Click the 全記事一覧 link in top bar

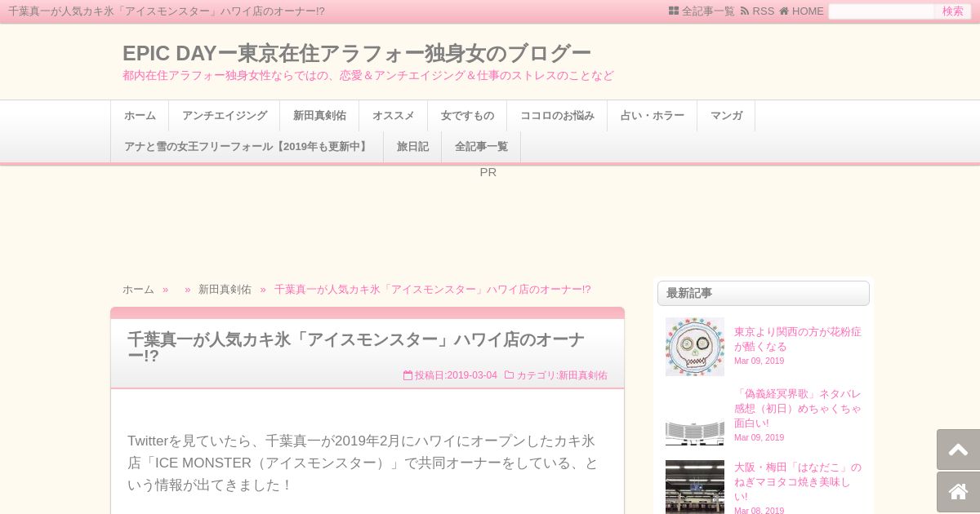[x=708, y=11]
